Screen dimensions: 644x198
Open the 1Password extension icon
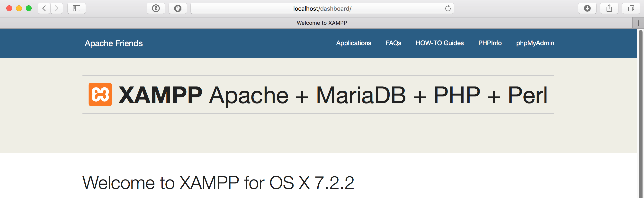point(156,9)
